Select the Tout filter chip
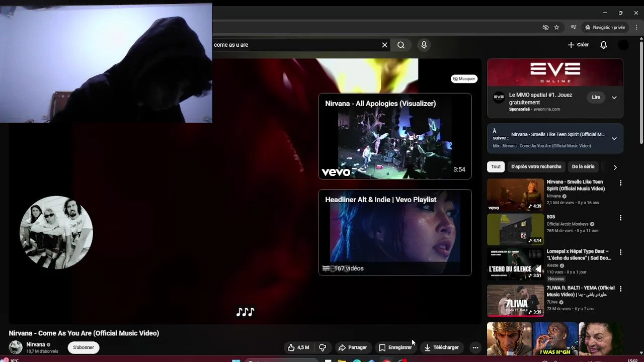Viewport: 644px width, 362px height. pyautogui.click(x=496, y=167)
